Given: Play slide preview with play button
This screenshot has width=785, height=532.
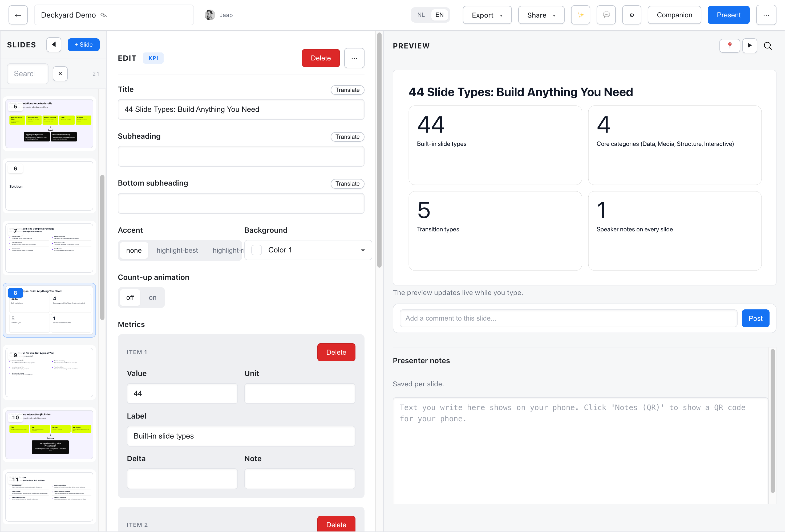Looking at the screenshot, I should point(750,46).
